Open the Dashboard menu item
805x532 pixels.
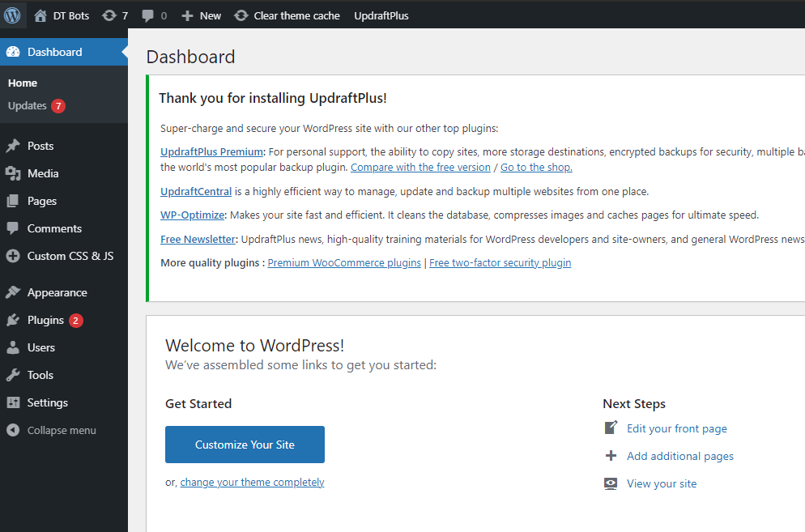[x=64, y=52]
